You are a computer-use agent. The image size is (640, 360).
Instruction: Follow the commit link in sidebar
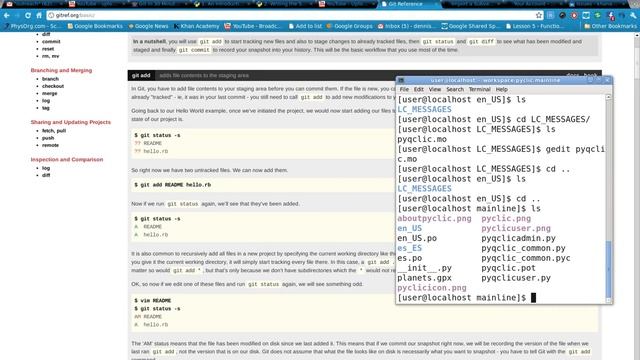51,42
